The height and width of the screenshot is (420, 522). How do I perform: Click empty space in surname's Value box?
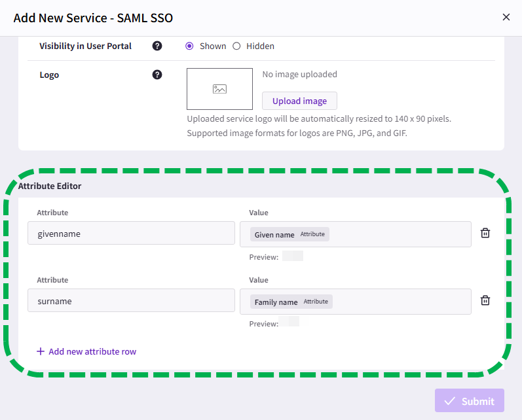(x=400, y=302)
